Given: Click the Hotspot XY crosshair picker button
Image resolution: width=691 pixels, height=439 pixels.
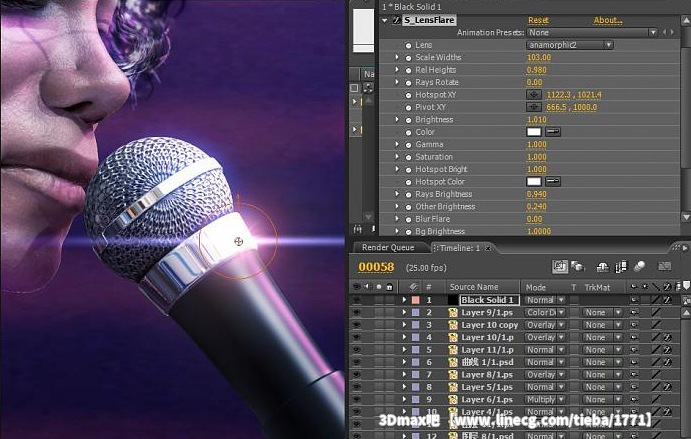Looking at the screenshot, I should [x=534, y=95].
